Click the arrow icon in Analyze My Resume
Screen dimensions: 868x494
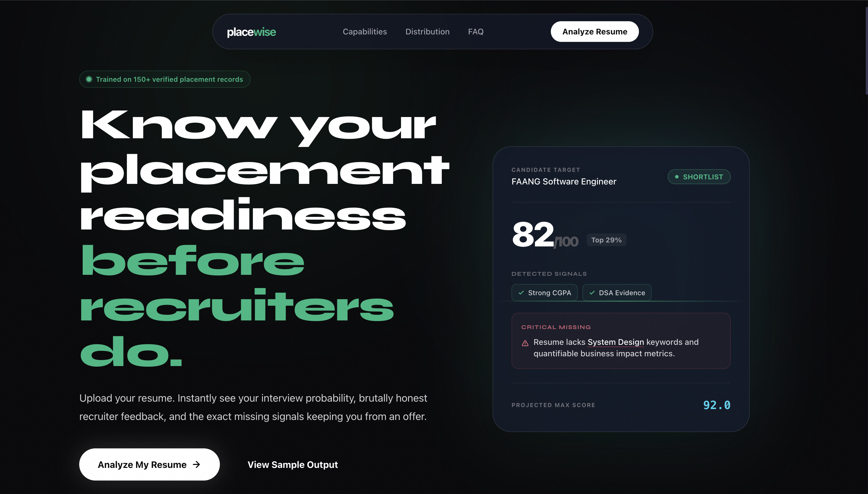(196, 464)
